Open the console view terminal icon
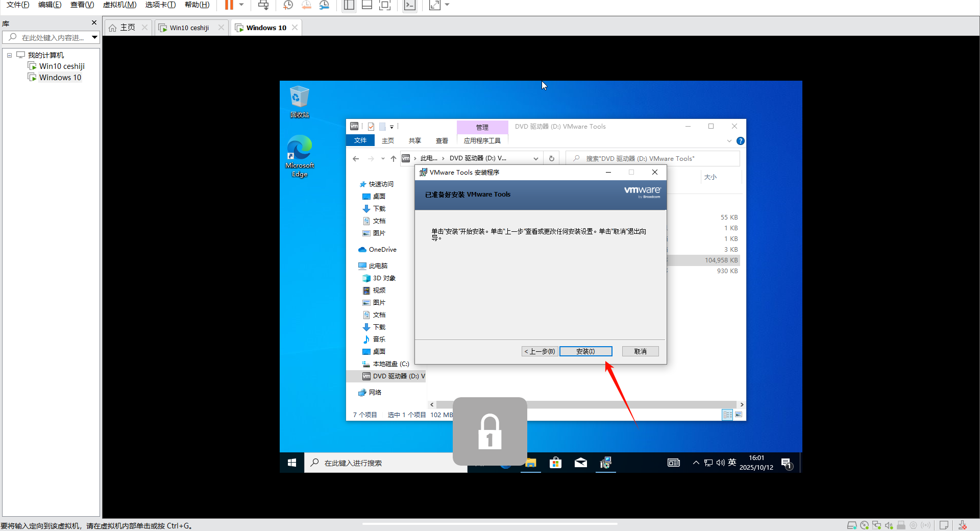 point(409,5)
